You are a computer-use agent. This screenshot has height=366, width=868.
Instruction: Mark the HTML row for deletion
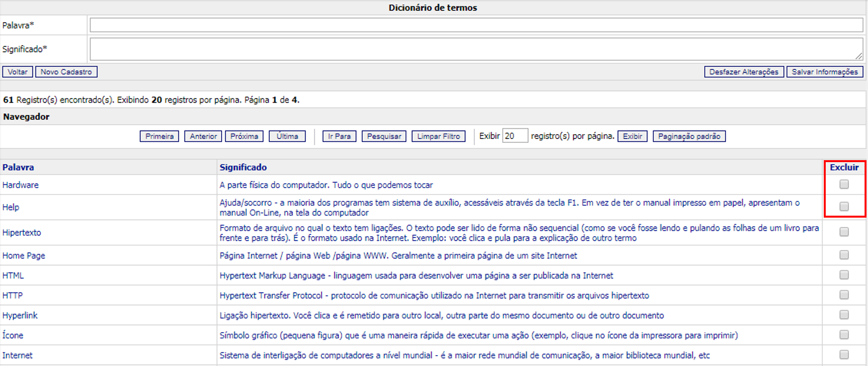(x=844, y=275)
